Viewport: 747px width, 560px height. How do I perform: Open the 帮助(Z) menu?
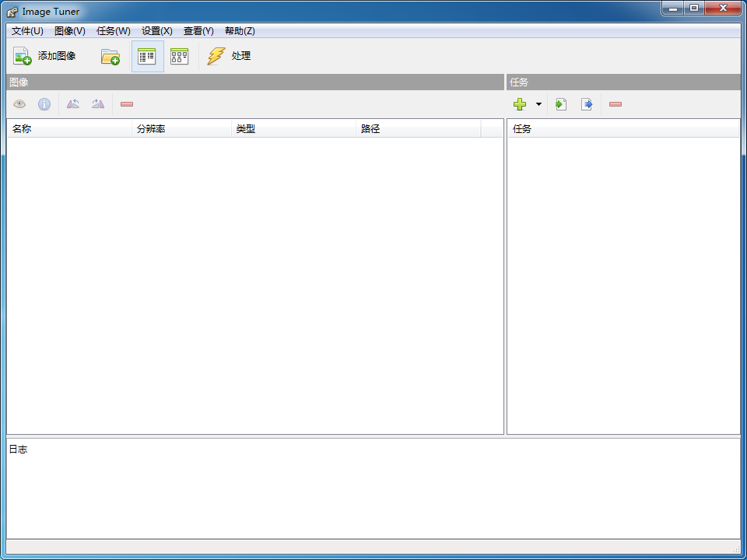[240, 31]
